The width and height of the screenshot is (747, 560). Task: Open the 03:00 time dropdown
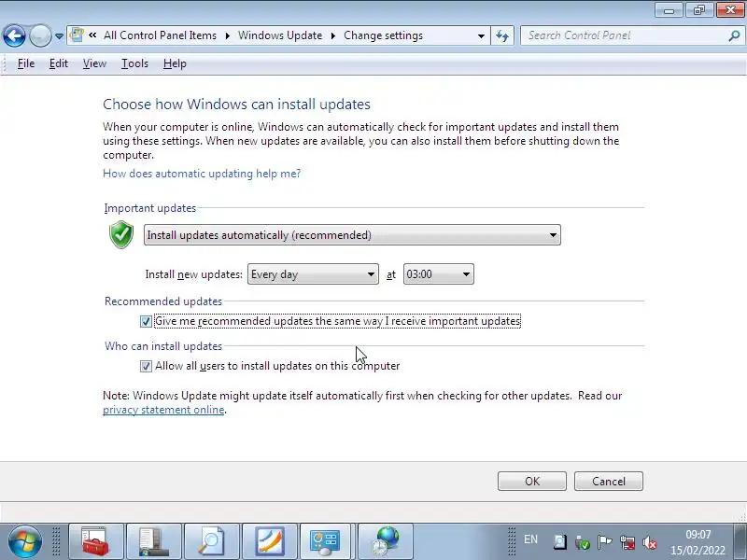[438, 274]
